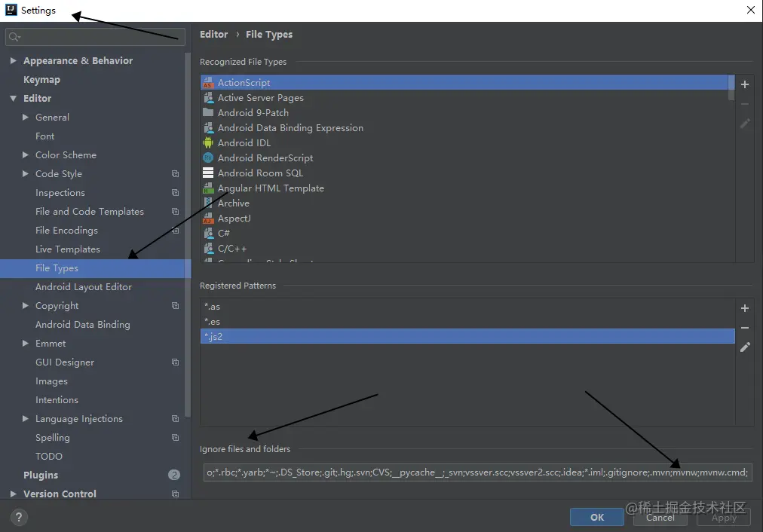Collapse the Editor section arrow
The height and width of the screenshot is (532, 763).
coord(13,98)
